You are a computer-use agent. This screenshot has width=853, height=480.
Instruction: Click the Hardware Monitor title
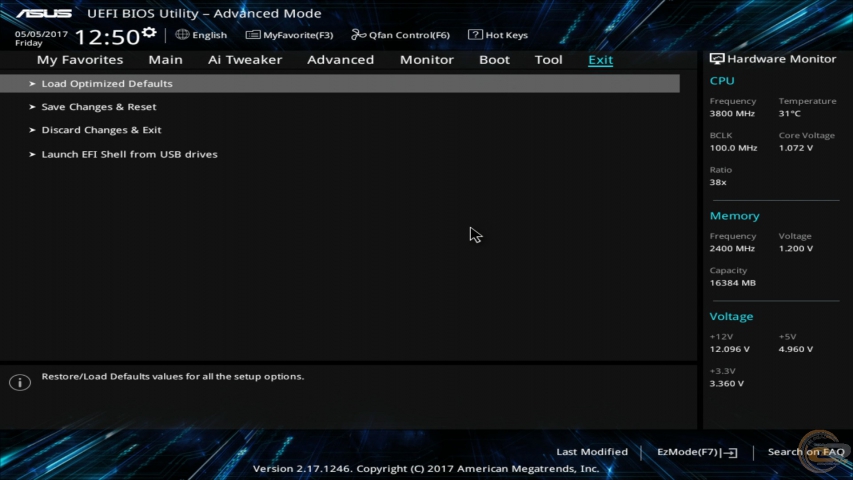tap(782, 59)
